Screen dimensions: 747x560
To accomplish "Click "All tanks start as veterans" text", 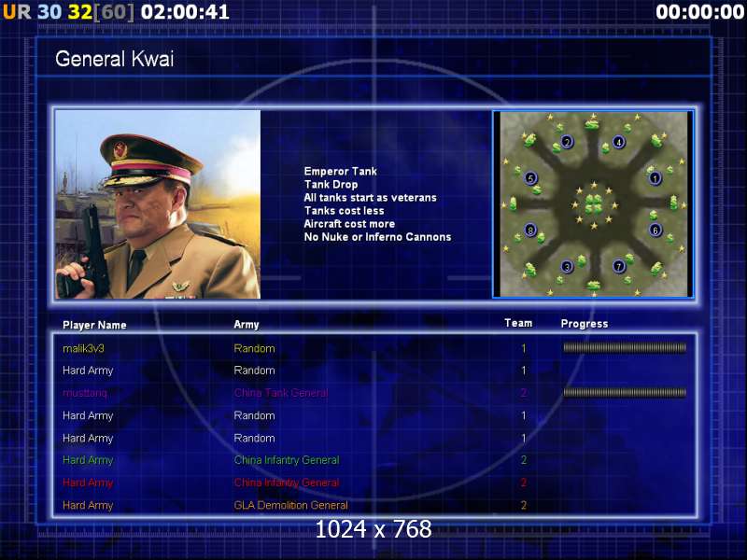I will click(x=370, y=198).
